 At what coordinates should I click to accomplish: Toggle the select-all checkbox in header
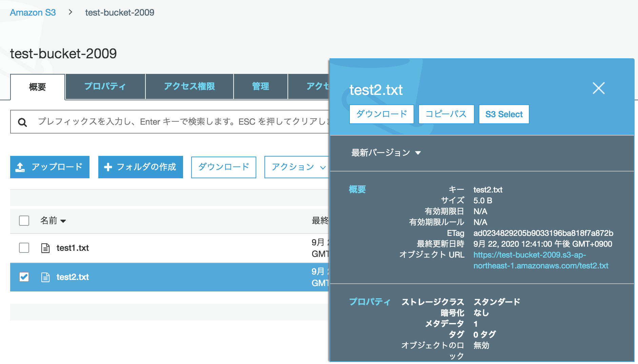24,221
